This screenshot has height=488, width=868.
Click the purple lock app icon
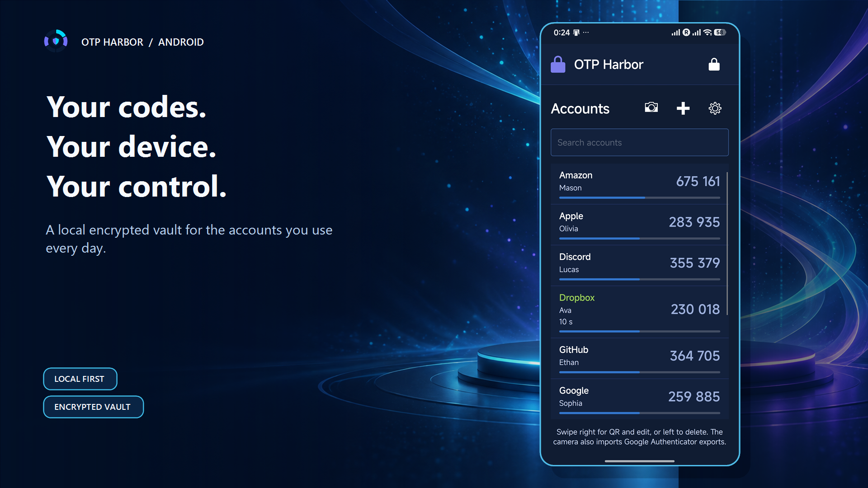pos(558,65)
